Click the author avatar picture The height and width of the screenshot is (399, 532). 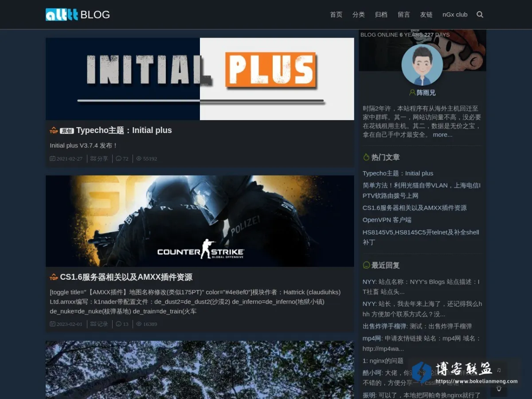click(x=422, y=65)
